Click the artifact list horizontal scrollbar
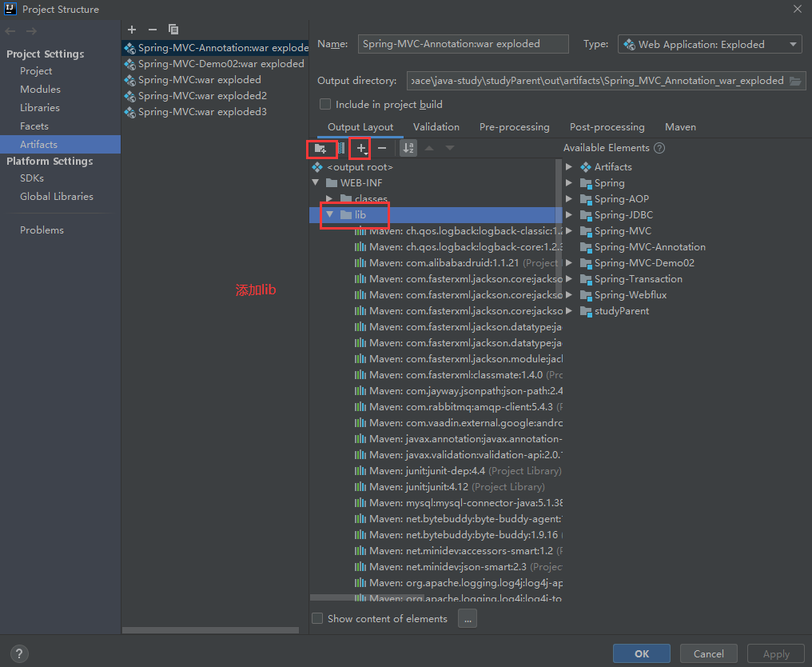Viewport: 812px width, 667px height. [x=210, y=630]
